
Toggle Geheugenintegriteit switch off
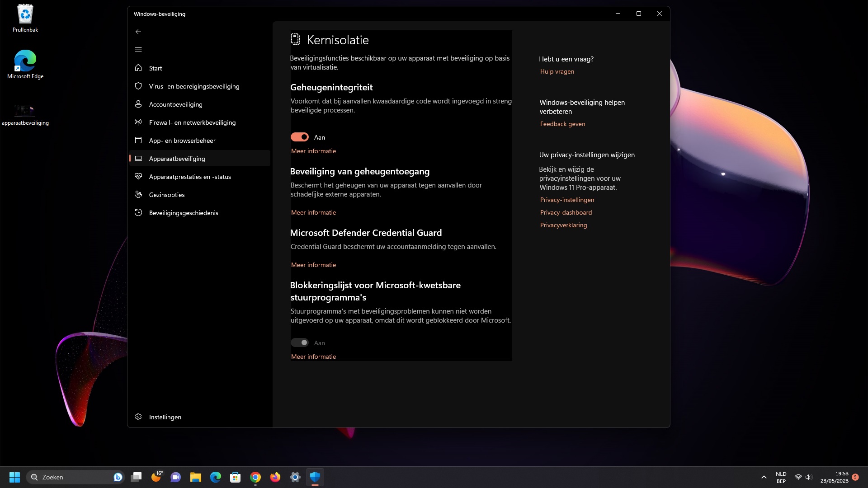click(300, 137)
